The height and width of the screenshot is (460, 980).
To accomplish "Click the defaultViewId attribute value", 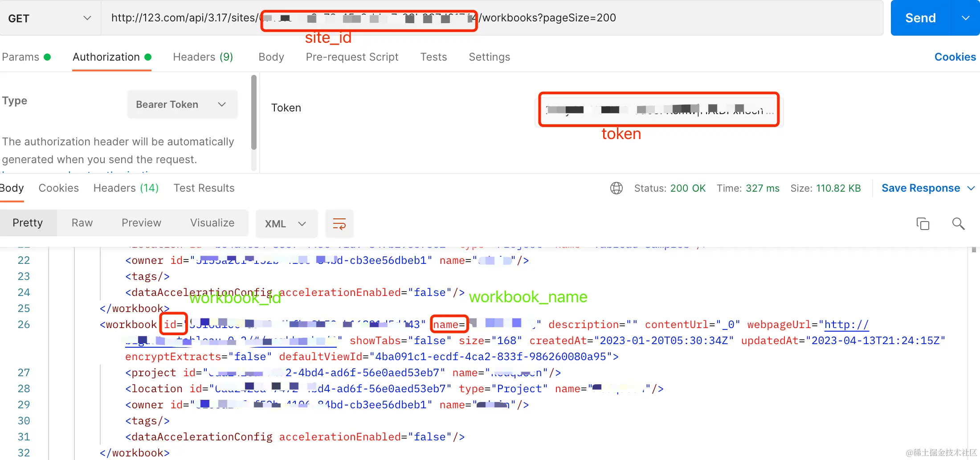I will (x=491, y=357).
